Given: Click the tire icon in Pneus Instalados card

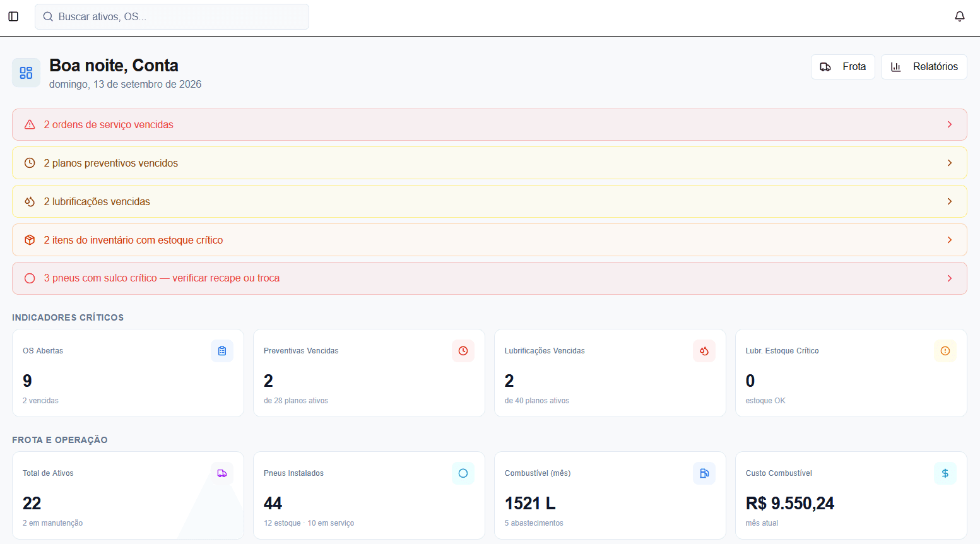Looking at the screenshot, I should tap(463, 473).
